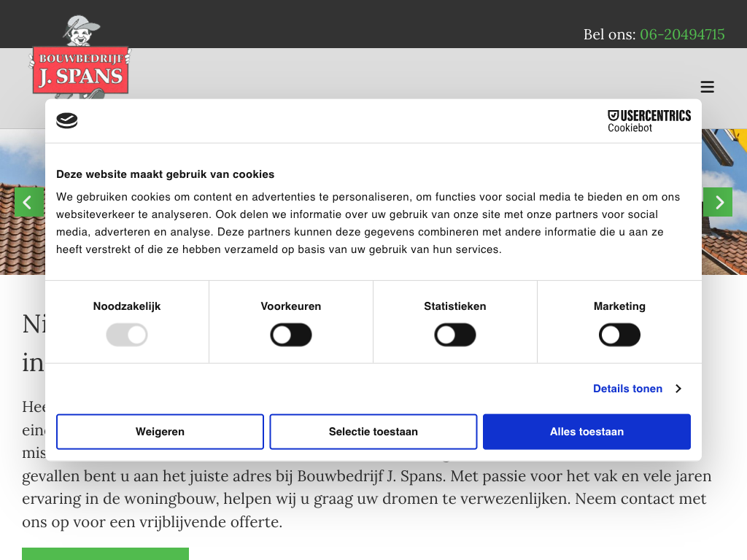747x560 pixels.
Task: Click the heading 'Deze website maakt gebruik van cookies'
Action: (x=166, y=174)
